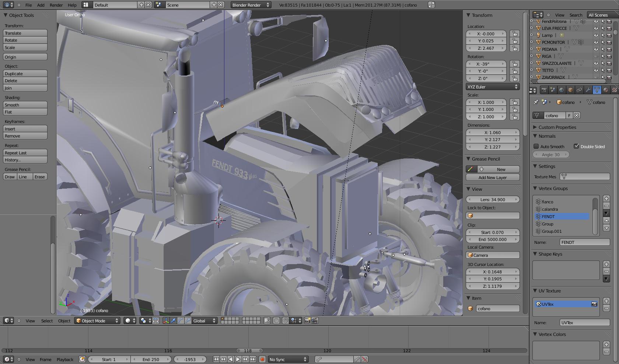
Task: Toggle selectability arrow for TETTO
Action: pos(603,70)
